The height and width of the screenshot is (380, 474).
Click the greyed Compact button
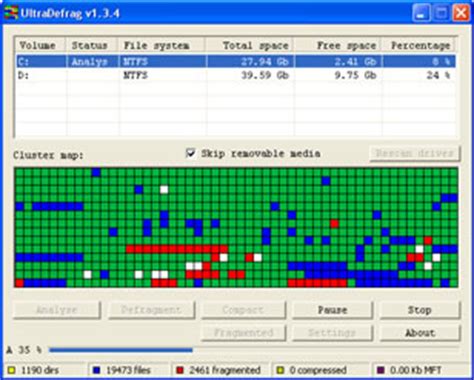pyautogui.click(x=243, y=310)
